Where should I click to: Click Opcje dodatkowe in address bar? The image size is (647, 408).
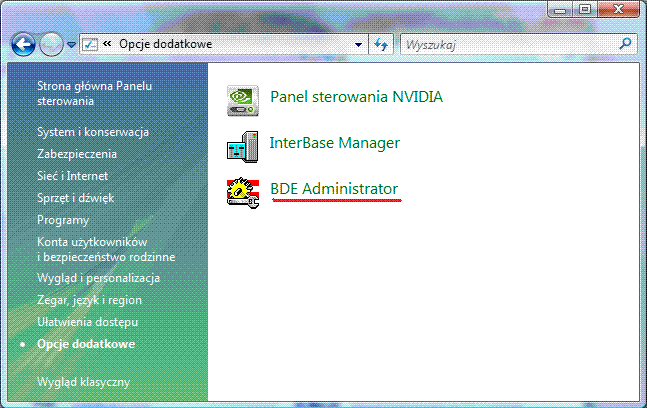coord(165,44)
